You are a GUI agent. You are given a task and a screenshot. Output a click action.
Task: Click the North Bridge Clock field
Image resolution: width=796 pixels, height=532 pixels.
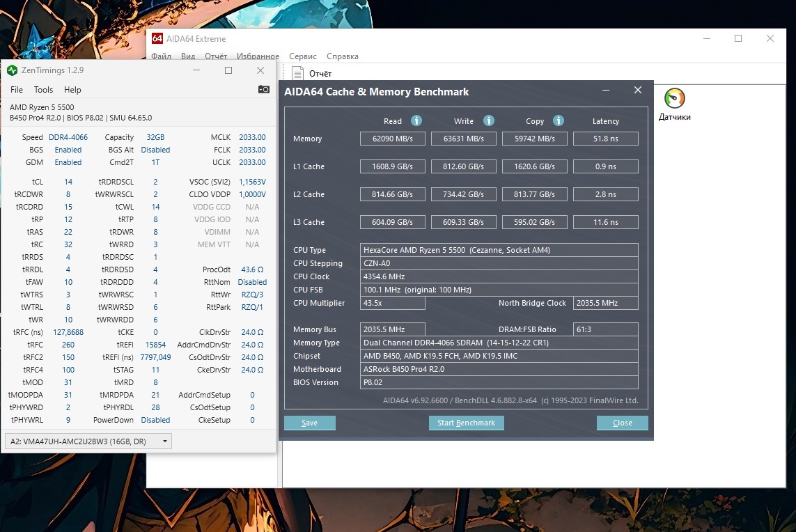[x=606, y=303]
